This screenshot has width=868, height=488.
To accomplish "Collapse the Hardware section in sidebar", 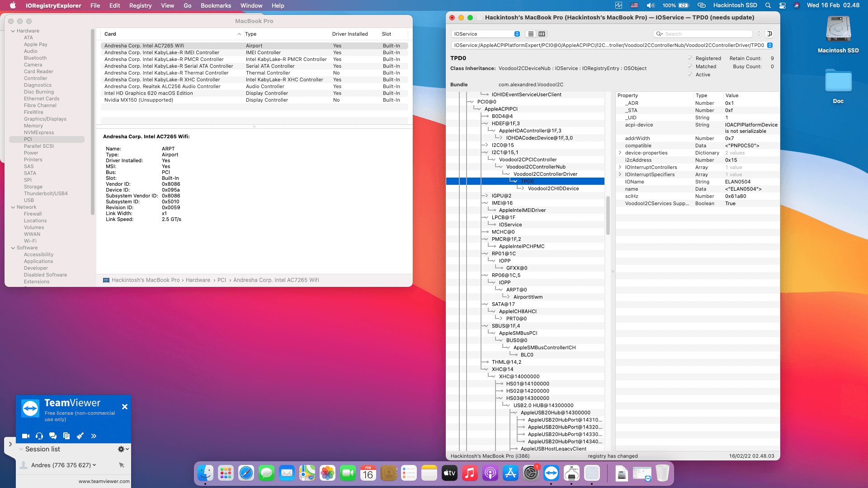I will (x=13, y=31).
